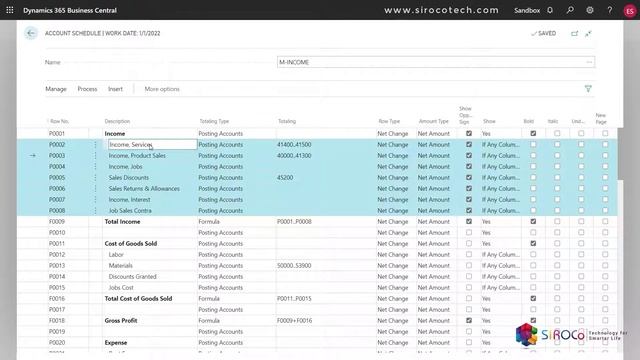Click the Sandbox environment label
Screen dimensions: 640x360
(527, 10)
